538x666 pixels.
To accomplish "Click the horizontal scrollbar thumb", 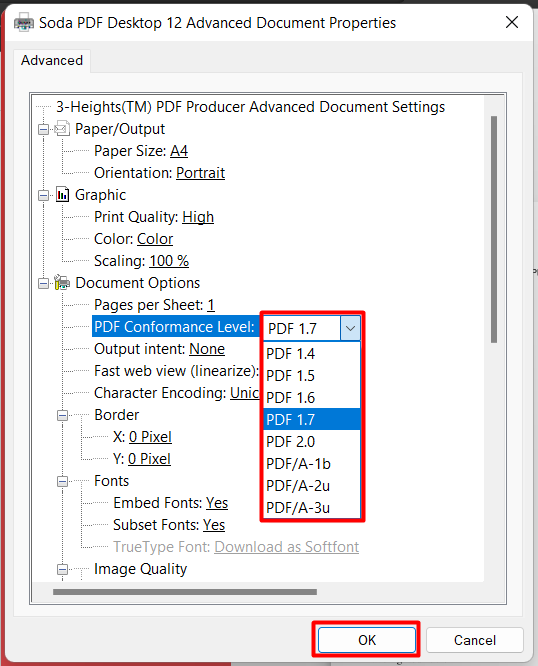I will pyautogui.click(x=185, y=592).
